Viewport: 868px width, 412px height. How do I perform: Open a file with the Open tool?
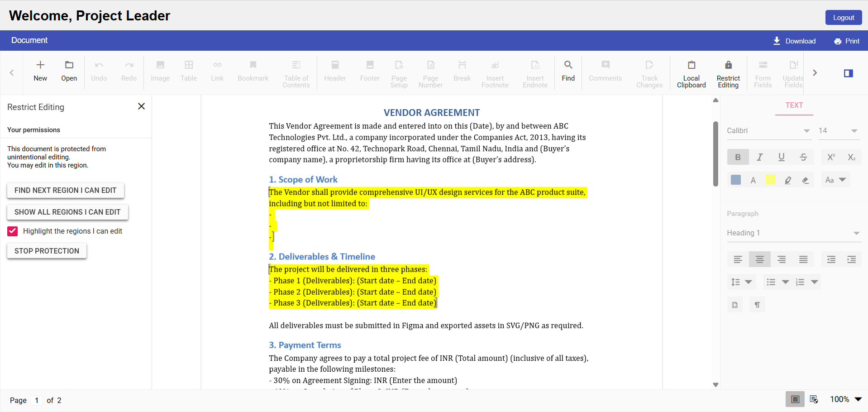pyautogui.click(x=69, y=72)
